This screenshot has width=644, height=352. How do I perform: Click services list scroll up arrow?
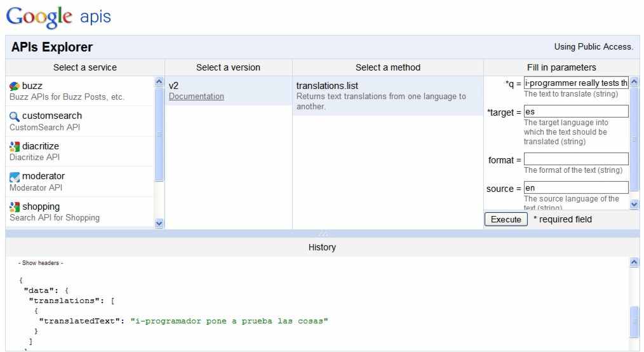[x=159, y=81]
